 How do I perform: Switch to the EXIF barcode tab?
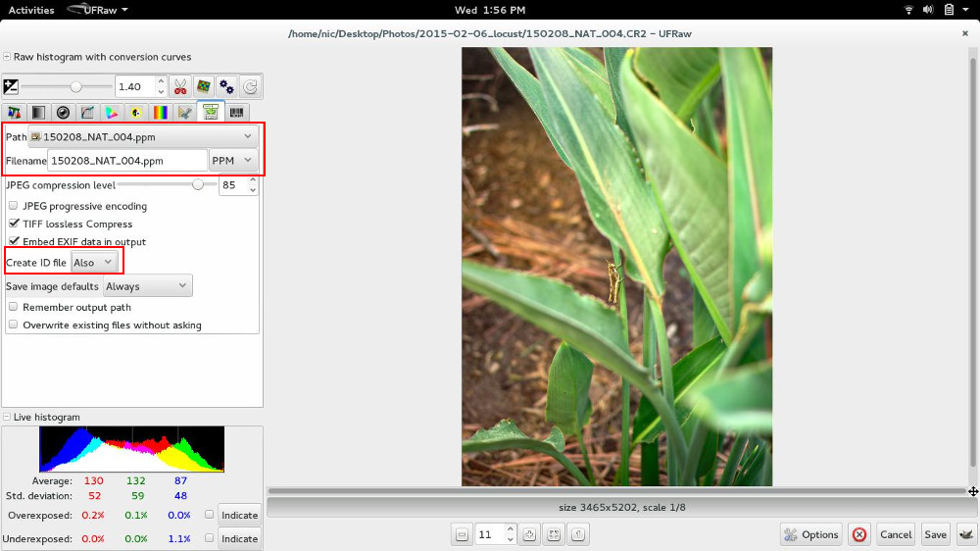(237, 113)
